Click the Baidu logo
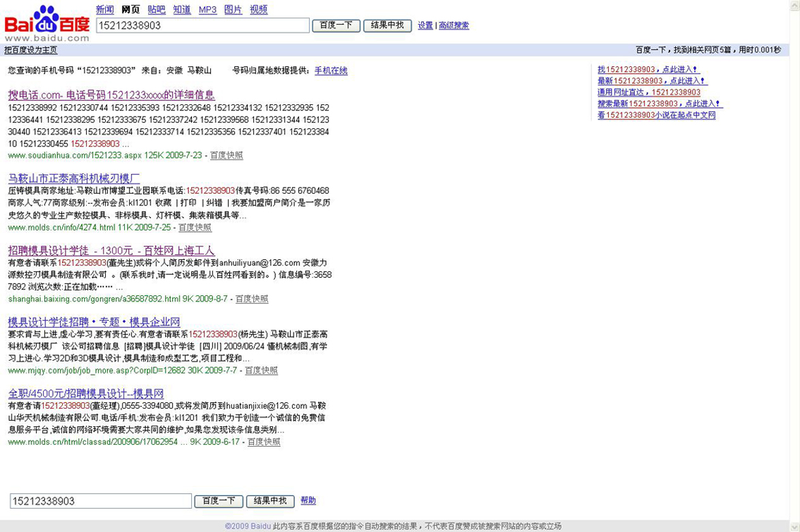This screenshot has width=800, height=532. pos(47,23)
